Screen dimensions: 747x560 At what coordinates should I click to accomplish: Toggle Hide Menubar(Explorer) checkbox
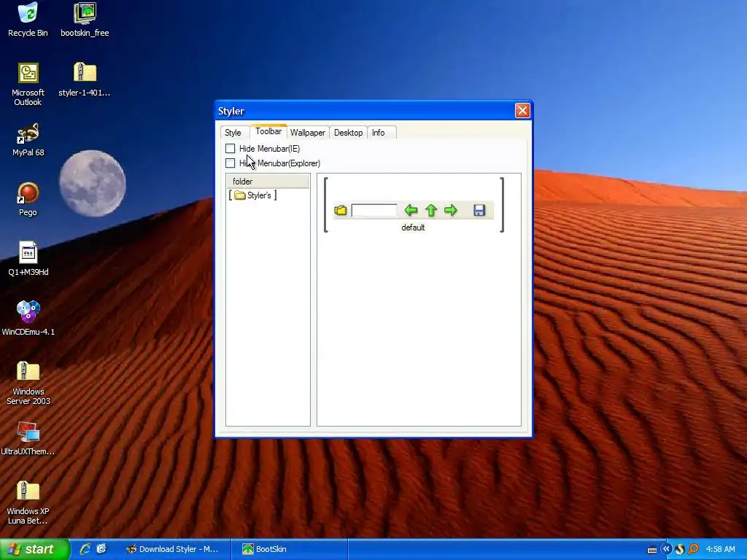click(x=230, y=163)
